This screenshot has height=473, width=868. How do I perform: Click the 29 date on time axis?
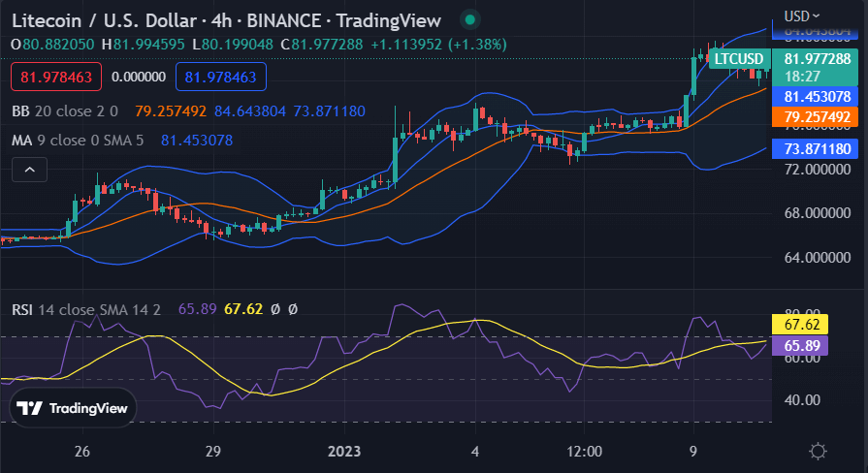[x=213, y=452]
